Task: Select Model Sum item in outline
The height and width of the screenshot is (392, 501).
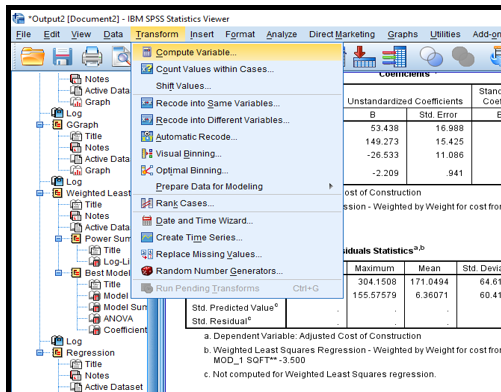Action: click(x=125, y=307)
